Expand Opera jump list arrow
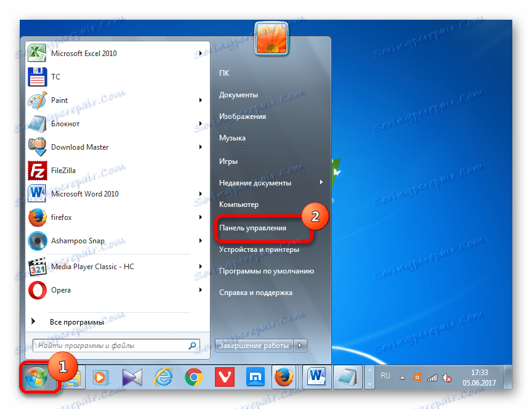532x409 pixels. click(201, 290)
